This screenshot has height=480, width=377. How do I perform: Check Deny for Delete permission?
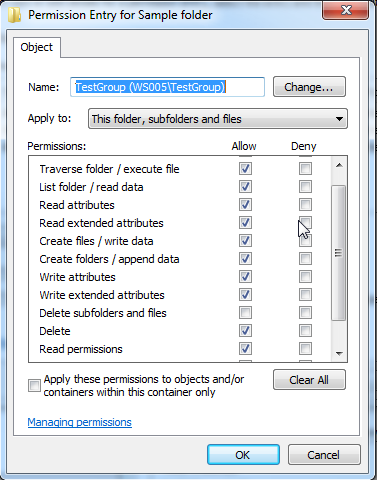click(x=305, y=331)
